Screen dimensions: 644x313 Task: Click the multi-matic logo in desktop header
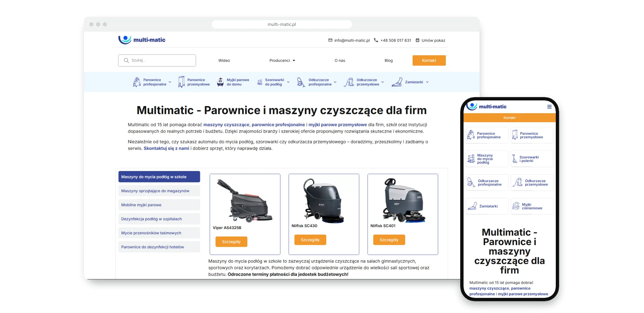[x=142, y=40]
